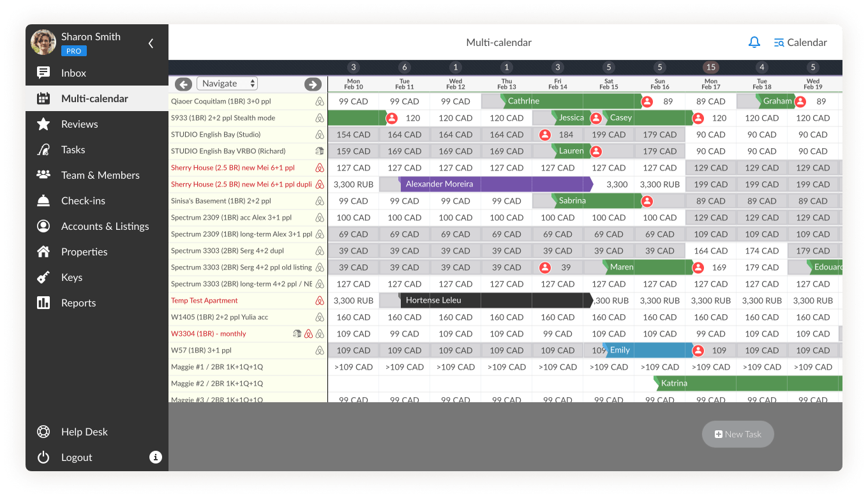Click the PRO badge
The width and height of the screenshot is (868, 498).
(x=73, y=51)
